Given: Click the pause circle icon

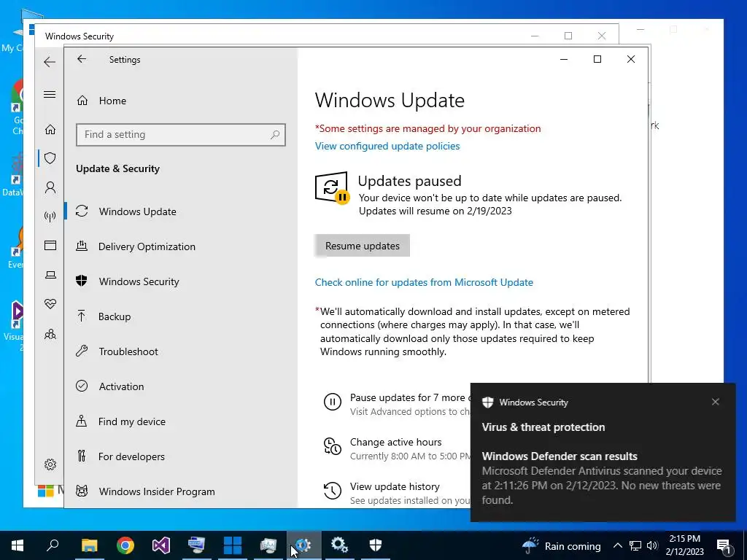Looking at the screenshot, I should pyautogui.click(x=333, y=402).
